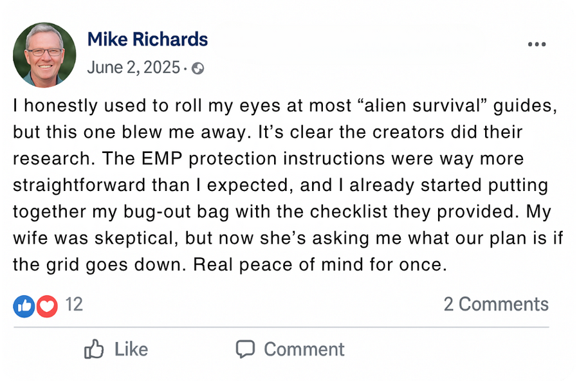The height and width of the screenshot is (382, 588).
Task: Click the blue thumbs-up reaction icon
Action: click(24, 305)
